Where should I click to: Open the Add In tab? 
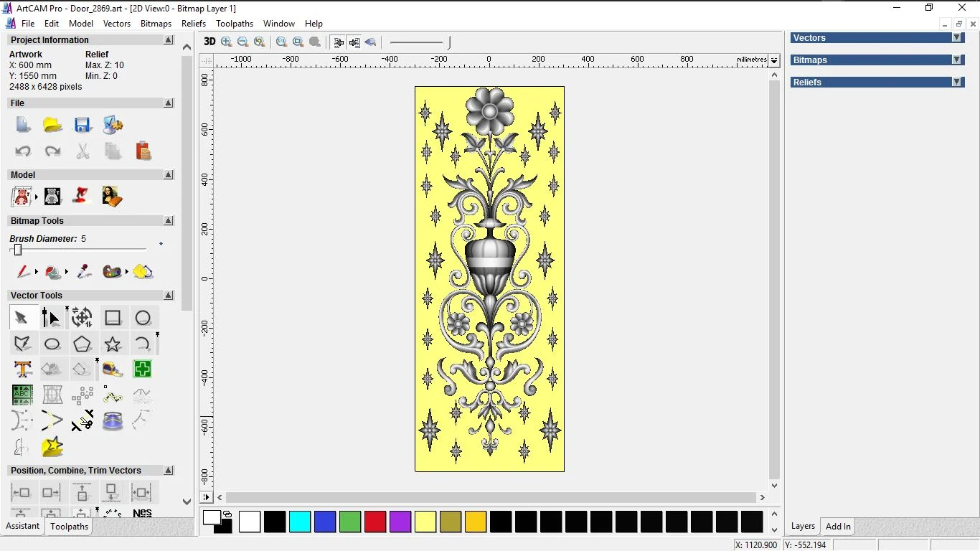(x=838, y=527)
